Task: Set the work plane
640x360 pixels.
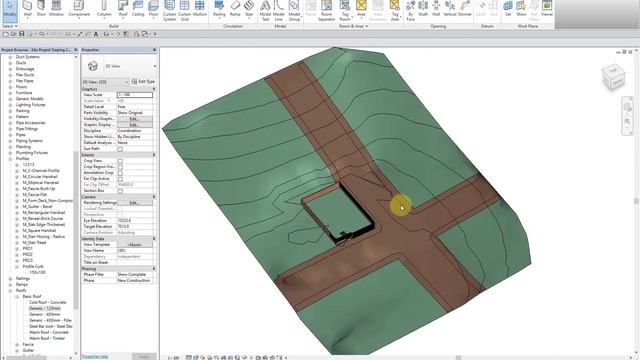Action: coord(508,9)
